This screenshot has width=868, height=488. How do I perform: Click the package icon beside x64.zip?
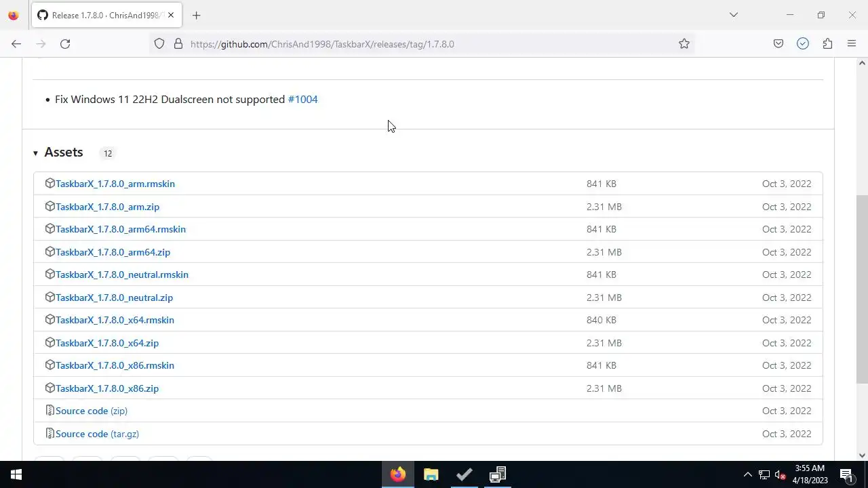pyautogui.click(x=50, y=342)
